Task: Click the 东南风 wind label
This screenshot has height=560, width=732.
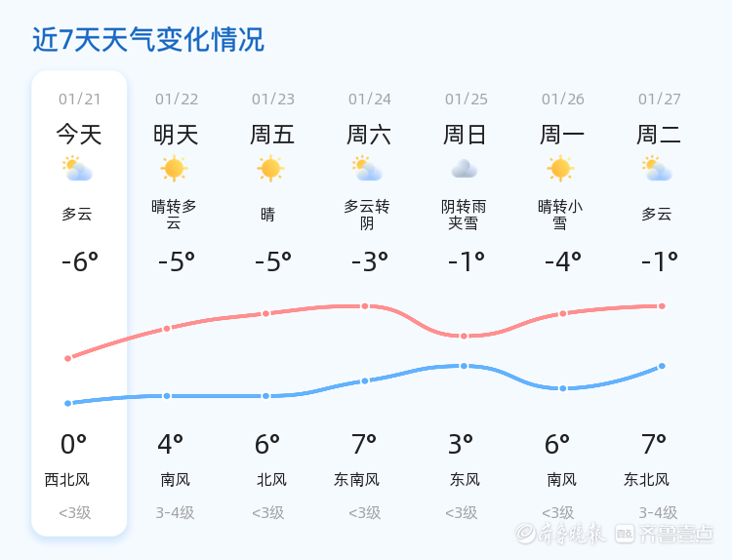Action: (356, 480)
